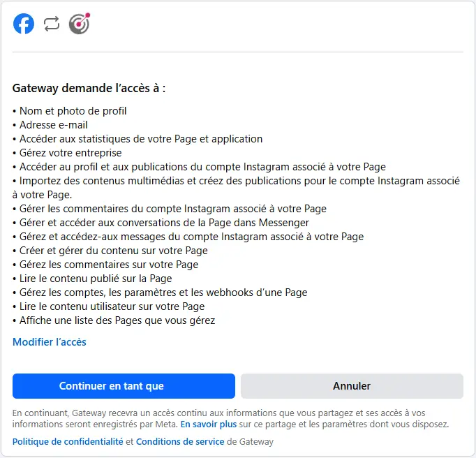Click the Gateway app target icon
The height and width of the screenshot is (458, 476).
(79, 24)
